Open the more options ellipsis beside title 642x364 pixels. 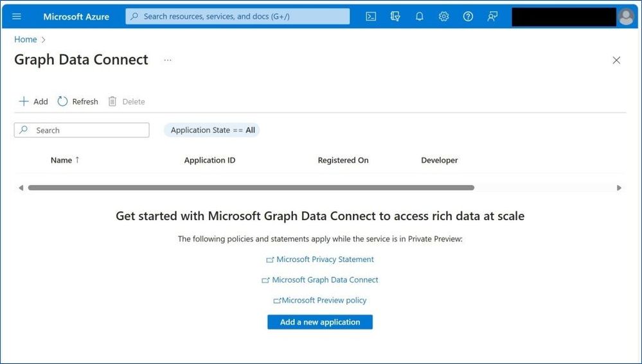click(x=168, y=60)
